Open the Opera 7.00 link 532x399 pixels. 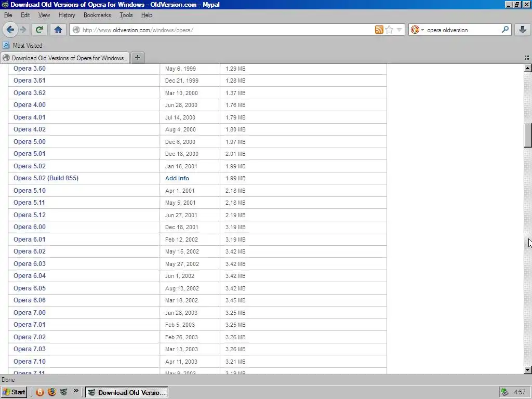(x=30, y=312)
